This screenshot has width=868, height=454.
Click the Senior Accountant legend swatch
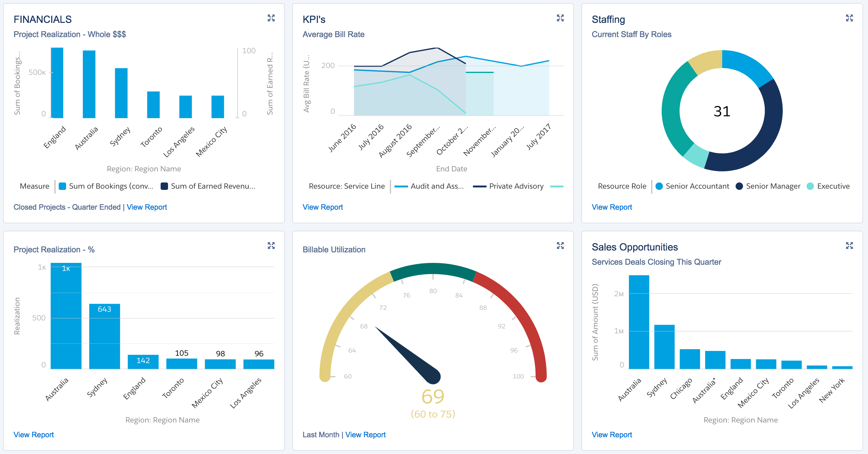pyautogui.click(x=659, y=186)
